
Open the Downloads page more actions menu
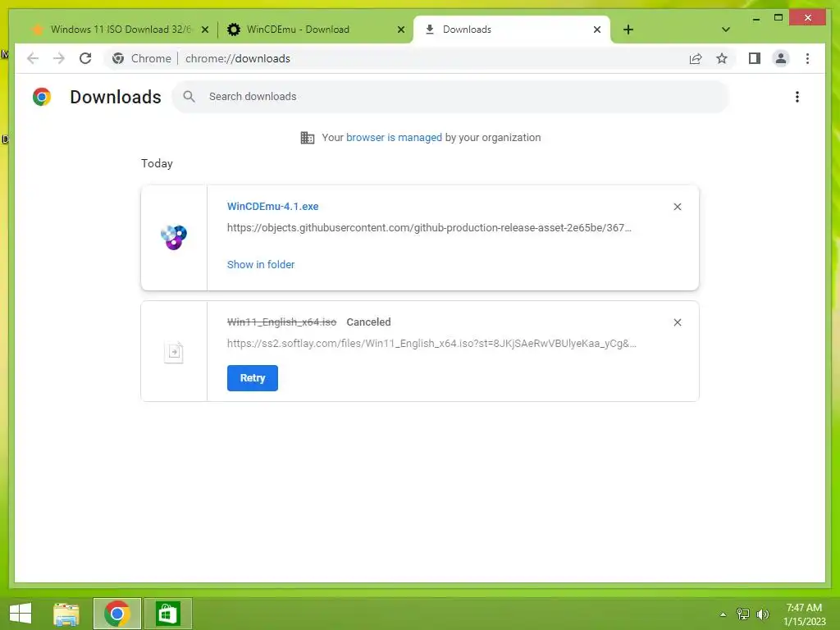coord(797,97)
